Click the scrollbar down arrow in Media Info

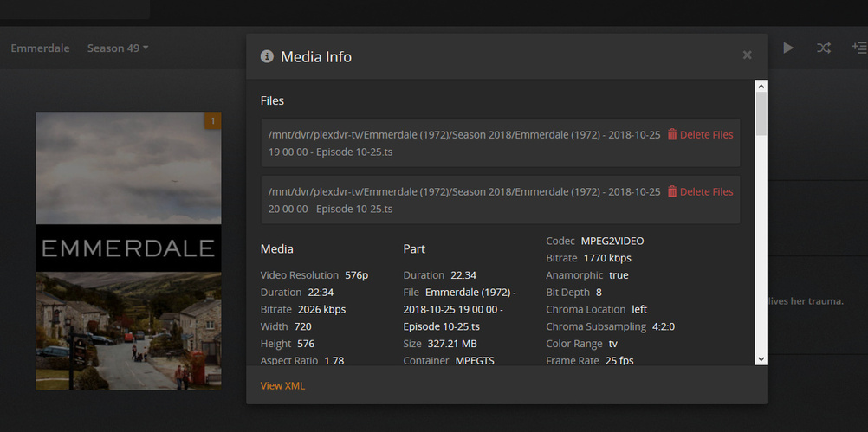click(x=761, y=359)
